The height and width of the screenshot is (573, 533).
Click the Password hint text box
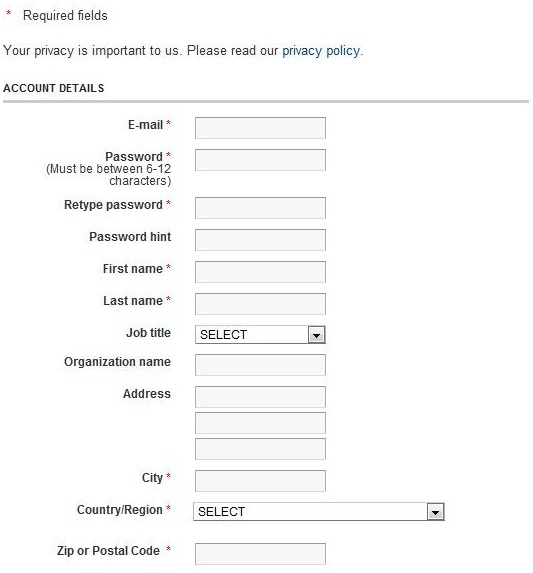tap(260, 240)
